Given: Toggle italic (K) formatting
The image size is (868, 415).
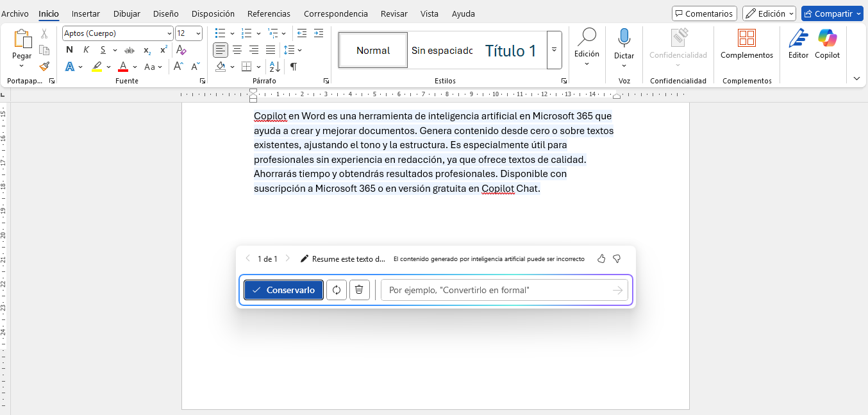Looking at the screenshot, I should (86, 50).
